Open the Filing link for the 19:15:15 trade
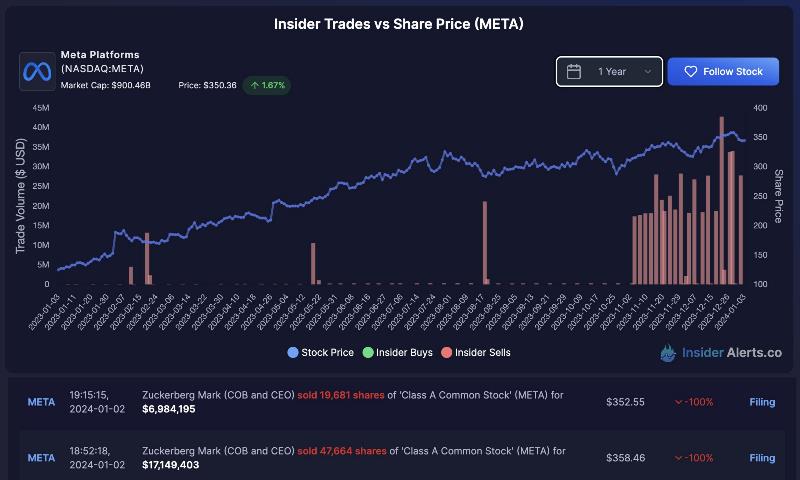Viewport: 800px width, 480px height. coord(762,402)
